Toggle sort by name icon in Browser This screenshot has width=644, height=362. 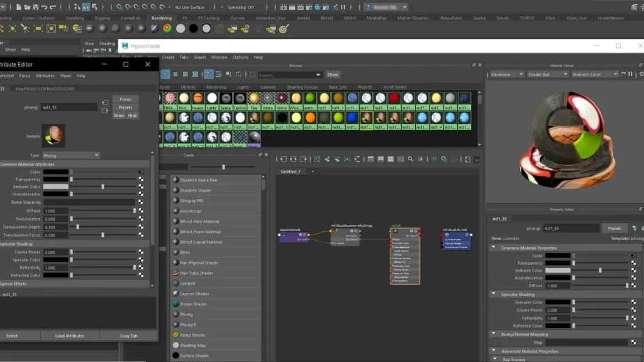pyautogui.click(x=209, y=74)
